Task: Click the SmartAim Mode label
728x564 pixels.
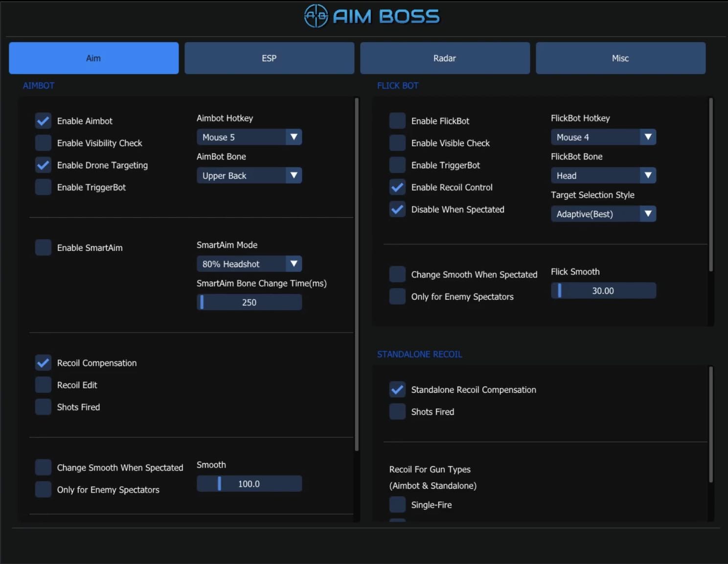Action: [227, 245]
